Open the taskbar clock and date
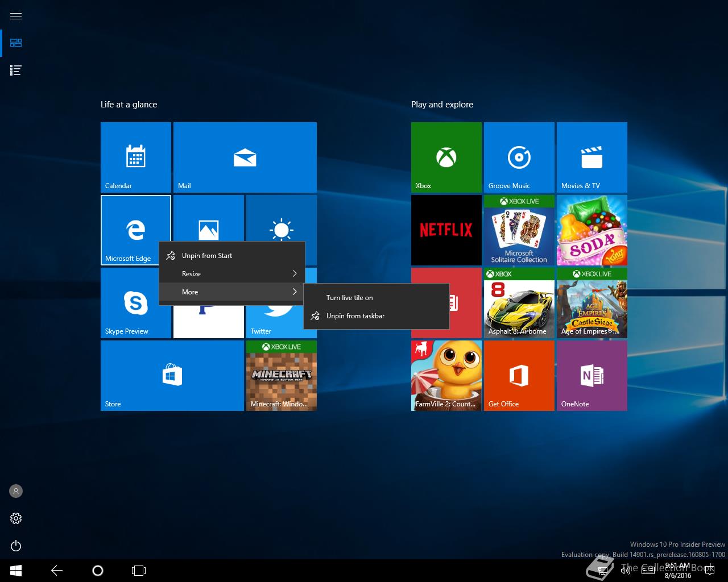728x582 pixels. click(x=677, y=571)
